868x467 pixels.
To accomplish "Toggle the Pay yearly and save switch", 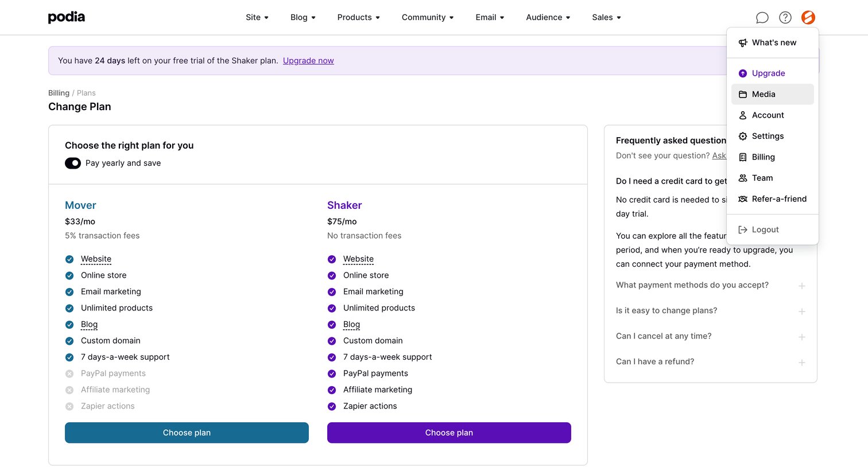I will tap(73, 164).
